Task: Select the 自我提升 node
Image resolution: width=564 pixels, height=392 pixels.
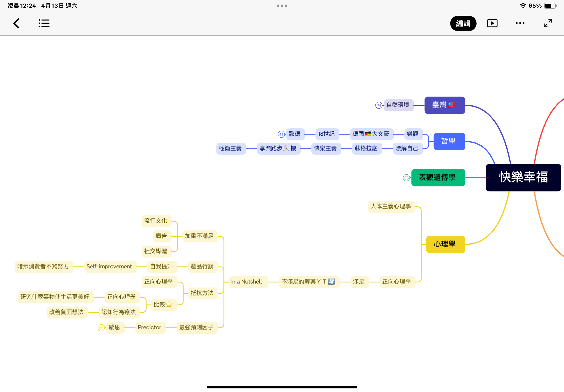Action: (162, 267)
